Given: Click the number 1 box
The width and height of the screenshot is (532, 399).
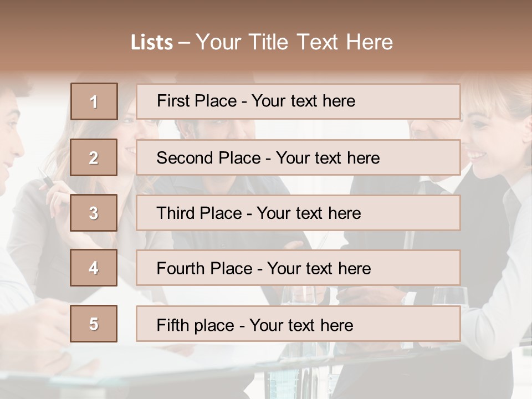Looking at the screenshot, I should pyautogui.click(x=94, y=101).
